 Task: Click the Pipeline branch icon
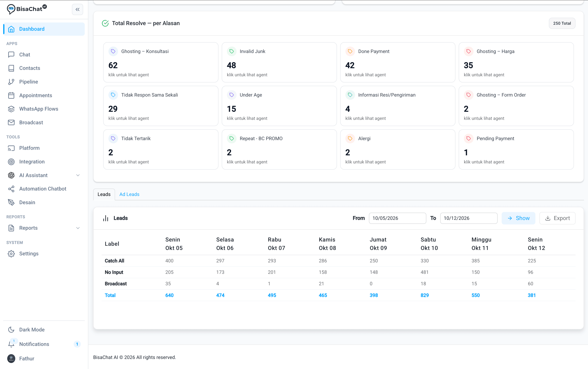pyautogui.click(x=11, y=82)
